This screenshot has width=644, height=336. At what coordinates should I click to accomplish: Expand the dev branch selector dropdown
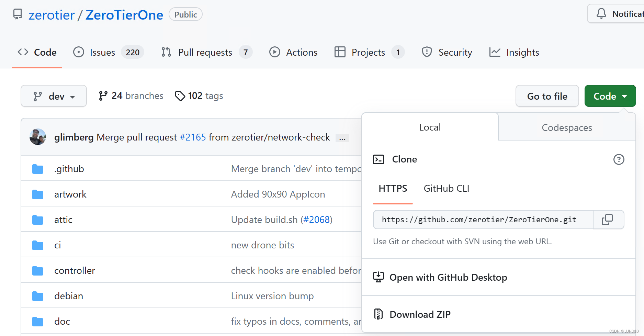tap(54, 96)
